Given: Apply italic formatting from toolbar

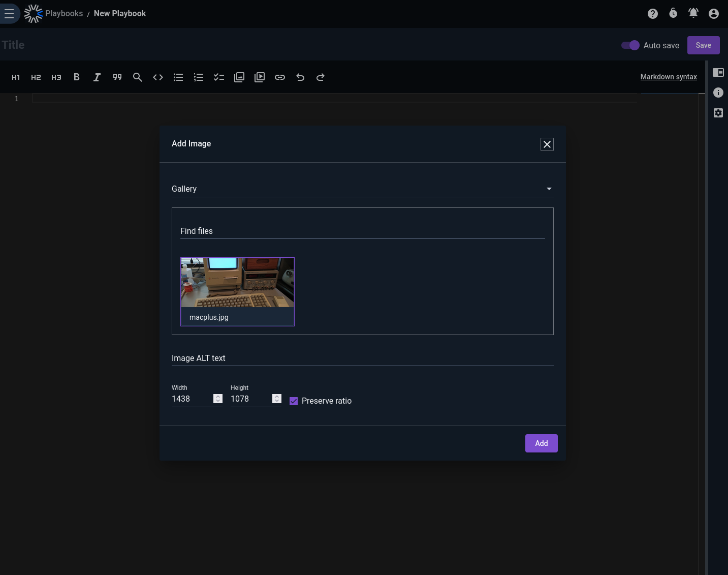Looking at the screenshot, I should point(97,77).
